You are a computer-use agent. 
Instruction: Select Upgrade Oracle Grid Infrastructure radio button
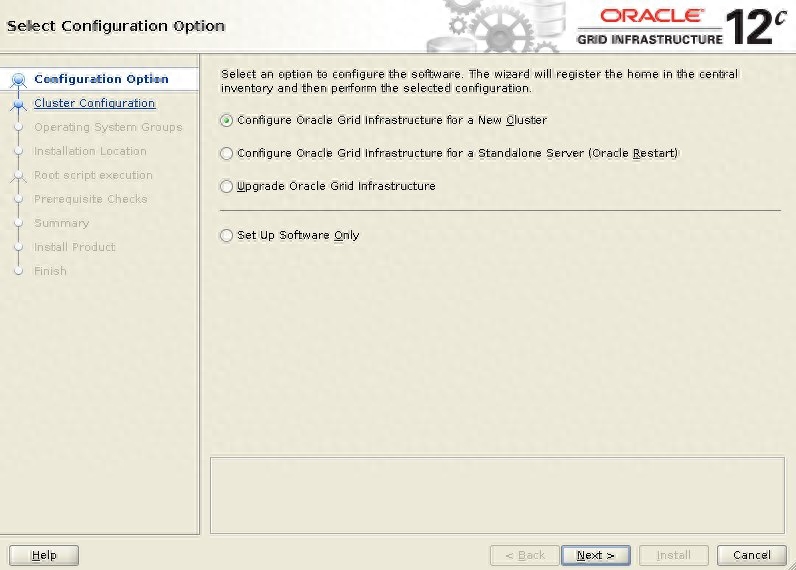(227, 186)
